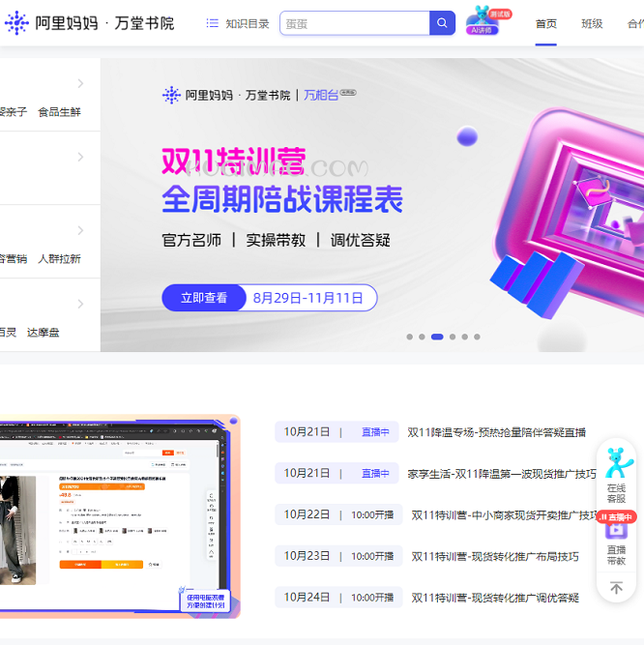Viewport: 644px width, 645px height.
Task: Click 10月24日 10:00开播 schedule tag
Action: coord(338,598)
